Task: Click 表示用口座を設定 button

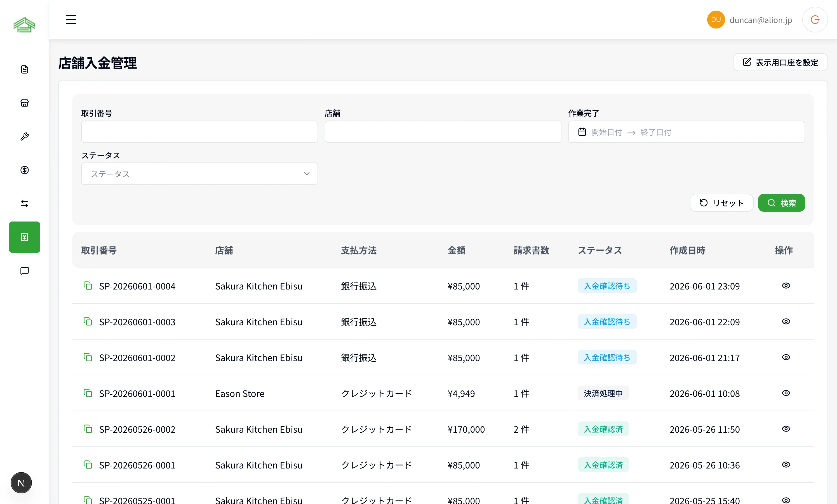Action: (780, 62)
